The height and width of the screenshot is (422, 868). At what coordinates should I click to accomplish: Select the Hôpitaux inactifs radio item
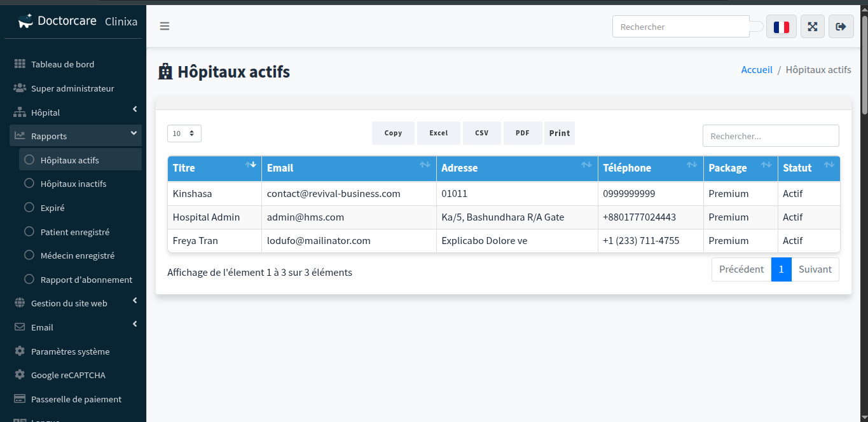(x=29, y=184)
